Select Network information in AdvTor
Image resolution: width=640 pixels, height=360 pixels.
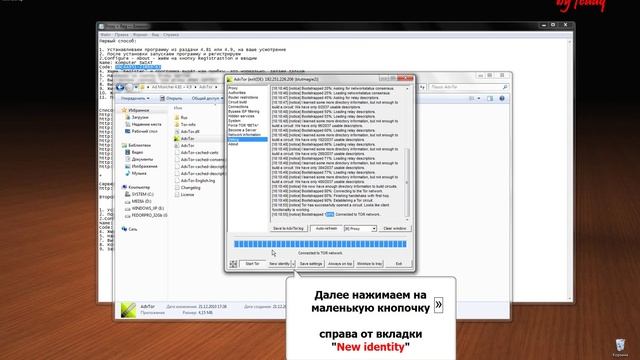coord(244,135)
